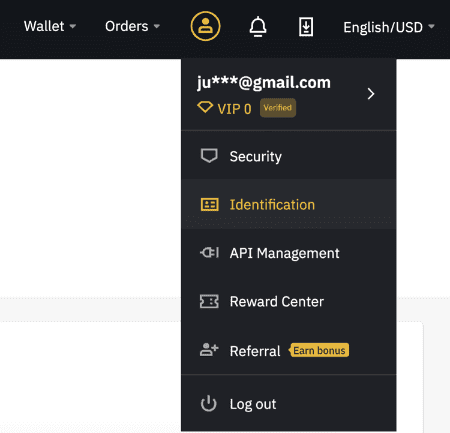450x433 pixels.
Task: Click the Earn bonus badge
Action: [319, 350]
